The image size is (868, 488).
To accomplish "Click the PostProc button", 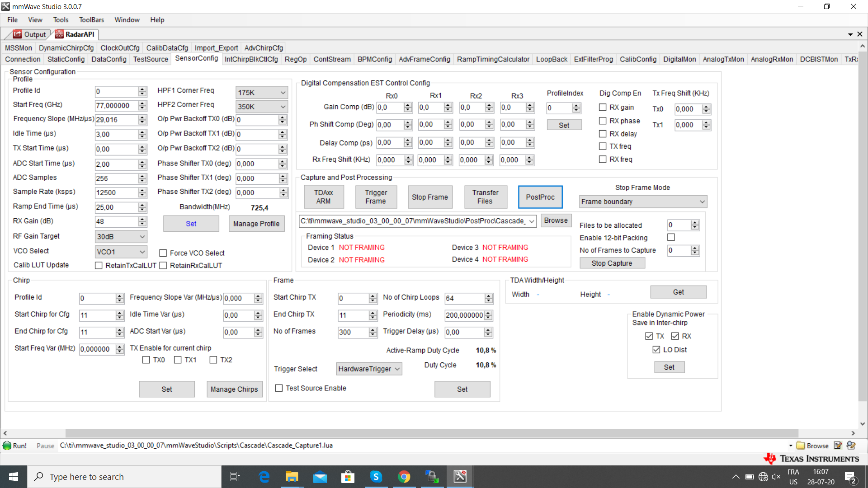I will pyautogui.click(x=540, y=197).
